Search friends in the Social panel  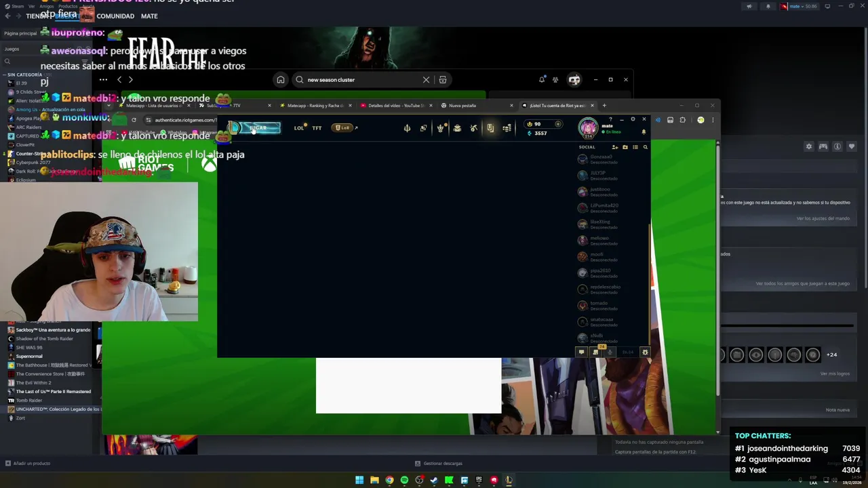click(646, 147)
